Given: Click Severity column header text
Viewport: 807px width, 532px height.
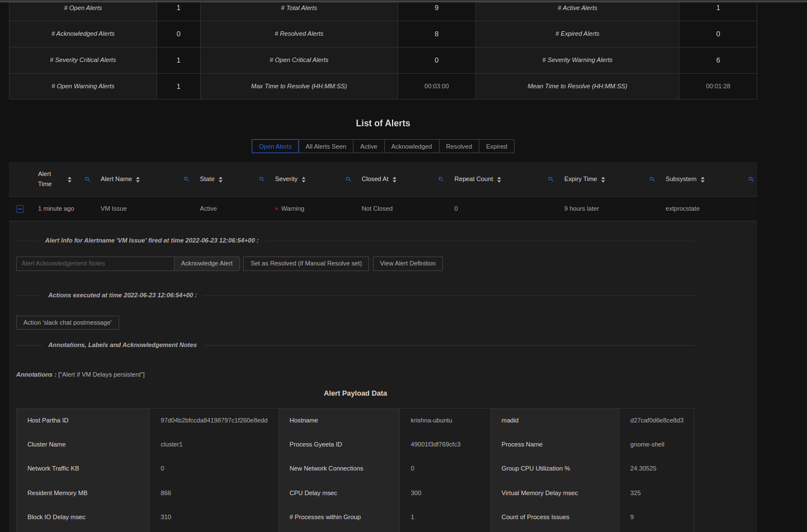Looking at the screenshot, I should 286,179.
